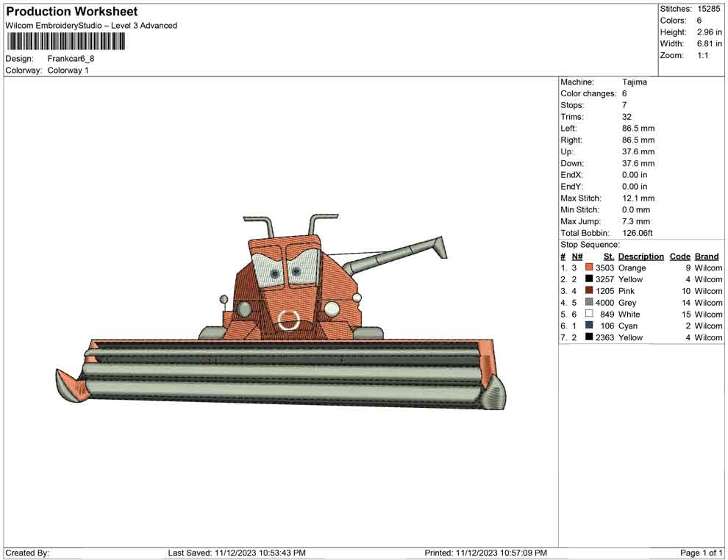Screen dimensions: 728x560
Task: Click the Production Worksheet title
Action: click(x=72, y=12)
